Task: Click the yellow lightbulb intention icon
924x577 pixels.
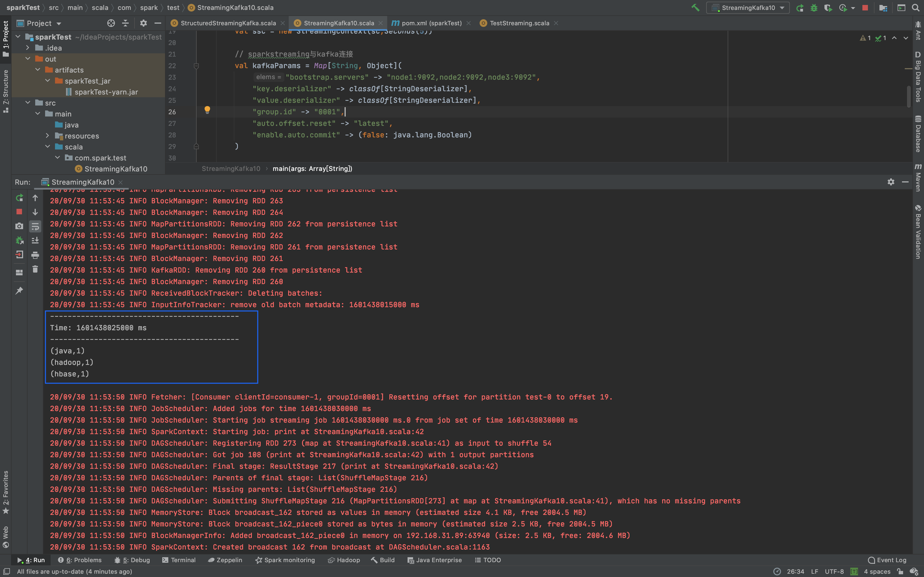Action: [207, 110]
